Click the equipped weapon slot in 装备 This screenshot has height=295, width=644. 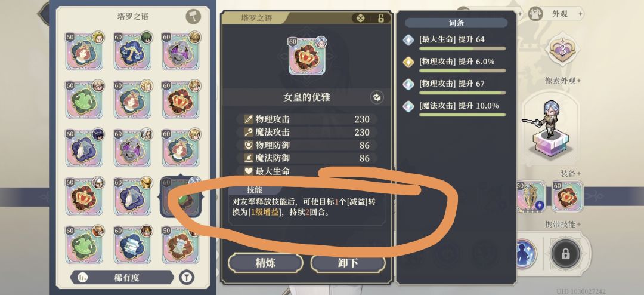pos(531,196)
